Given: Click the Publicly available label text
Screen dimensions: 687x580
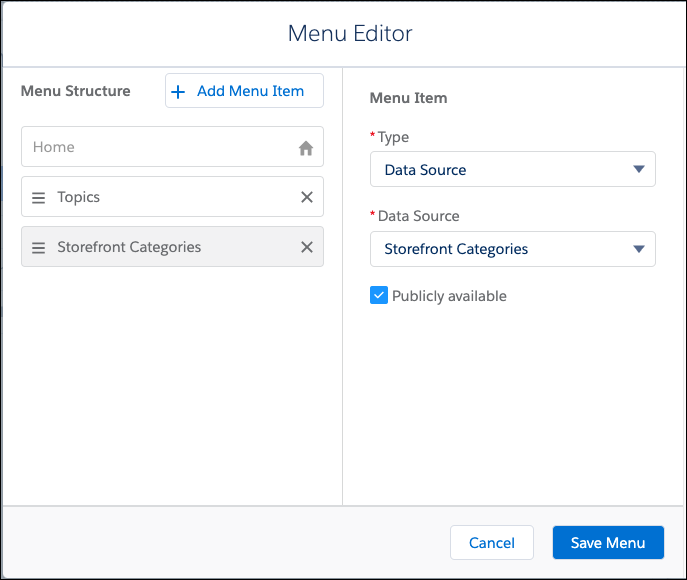Looking at the screenshot, I should [449, 296].
